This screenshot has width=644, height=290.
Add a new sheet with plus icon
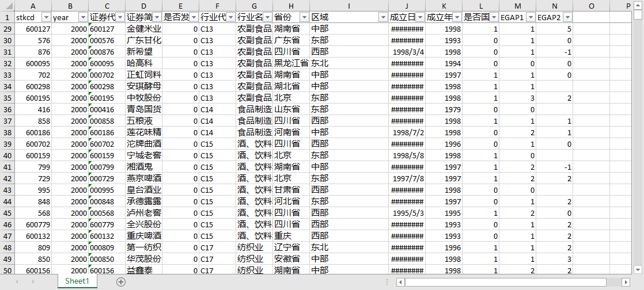click(121, 281)
